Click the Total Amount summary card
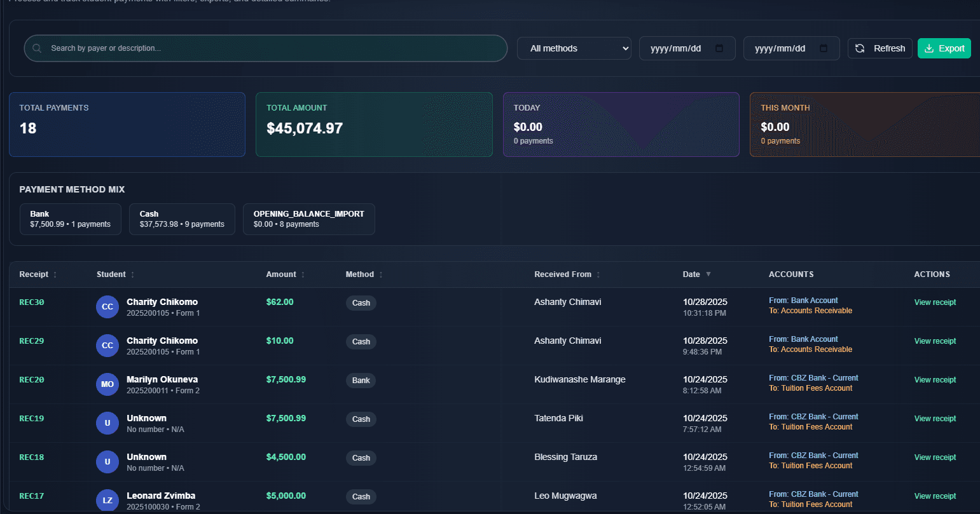The image size is (980, 514). click(x=374, y=124)
